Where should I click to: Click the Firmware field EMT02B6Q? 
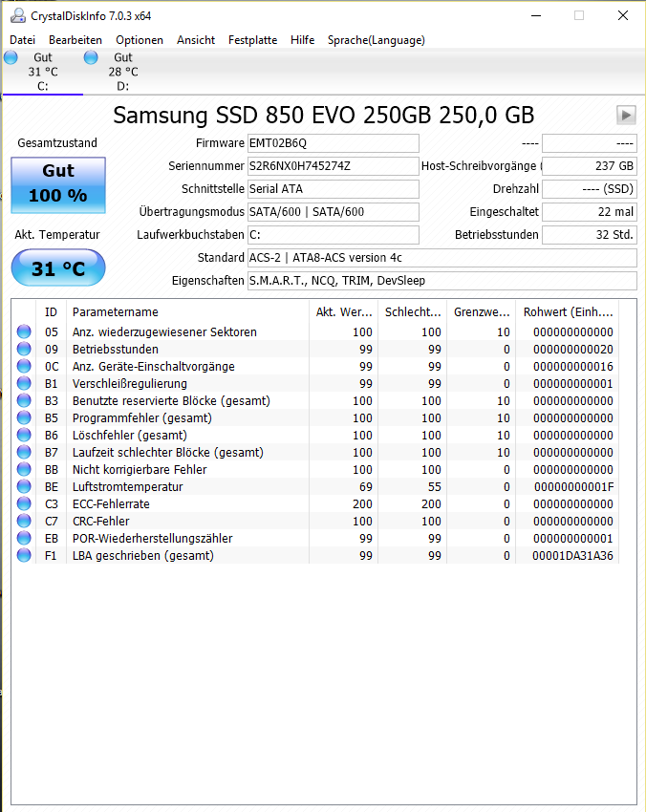point(334,143)
